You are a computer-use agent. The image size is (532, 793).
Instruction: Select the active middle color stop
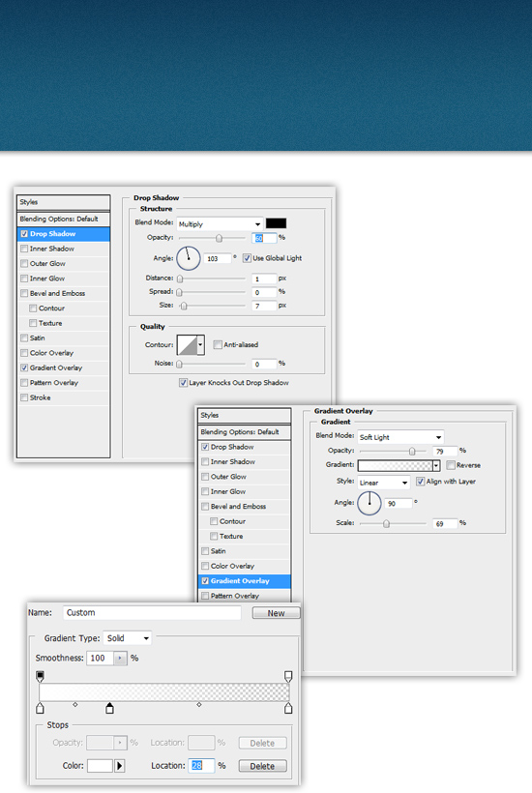coord(109,708)
